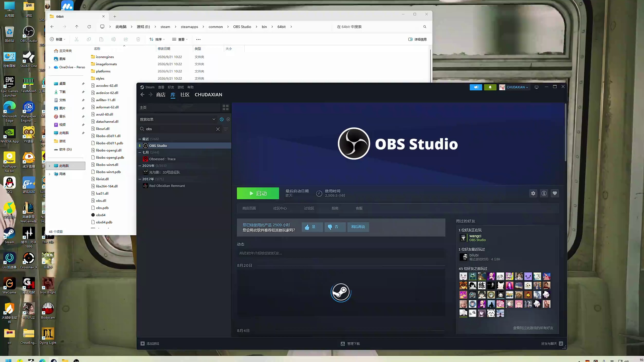Image resolution: width=644 pixels, height=362 pixels.
Task: Switch Steam to Big Picture mode
Action: [x=536, y=87]
